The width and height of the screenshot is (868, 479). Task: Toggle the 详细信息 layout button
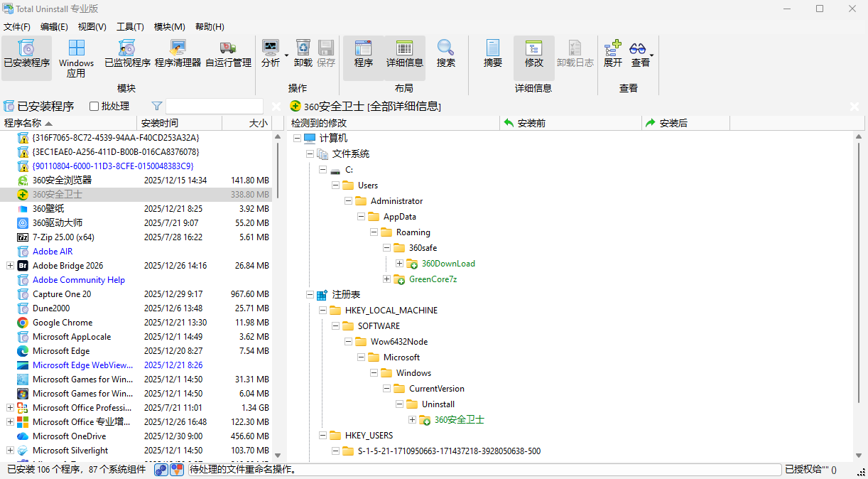(x=405, y=54)
